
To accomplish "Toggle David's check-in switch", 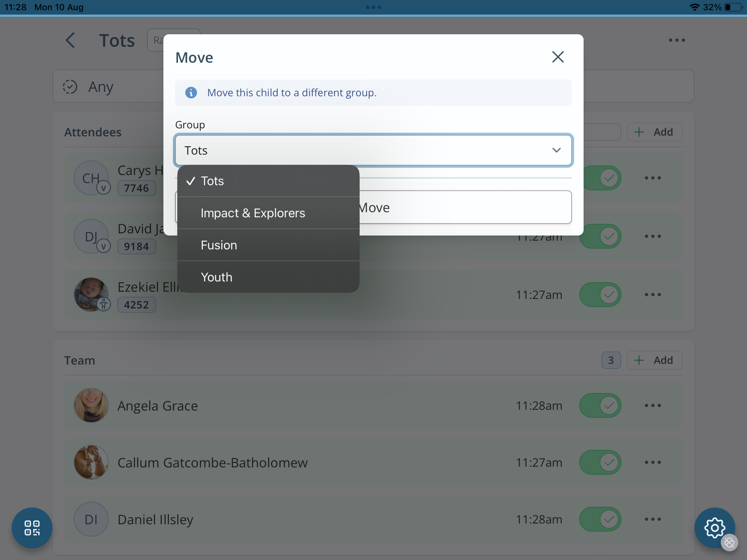I will click(600, 236).
